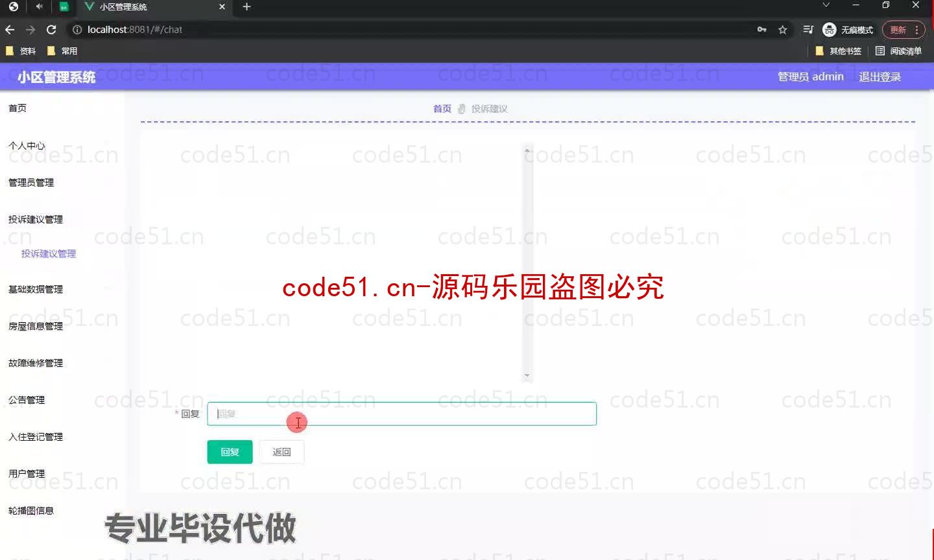Viewport: 934px width, 560px height.
Task: Go back with browser back arrow
Action: 10,30
